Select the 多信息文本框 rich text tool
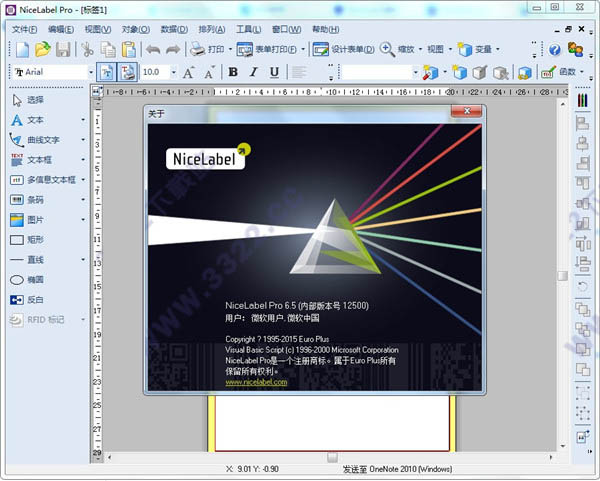 43,180
